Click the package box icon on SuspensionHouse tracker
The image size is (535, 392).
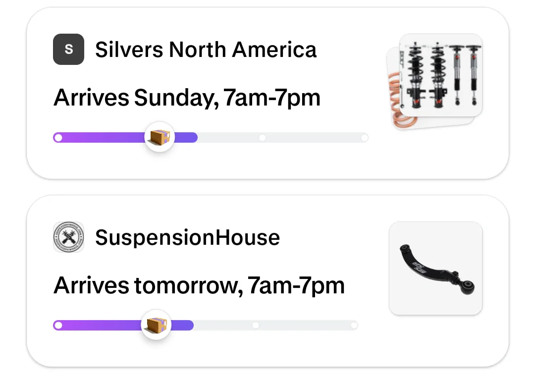coord(156,325)
